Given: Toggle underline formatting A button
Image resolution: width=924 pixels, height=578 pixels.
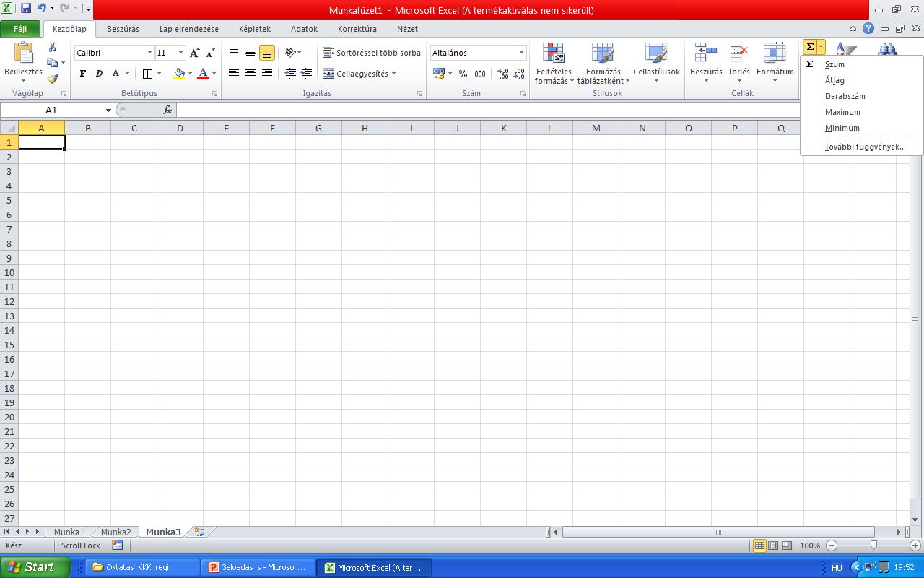Looking at the screenshot, I should click(115, 74).
